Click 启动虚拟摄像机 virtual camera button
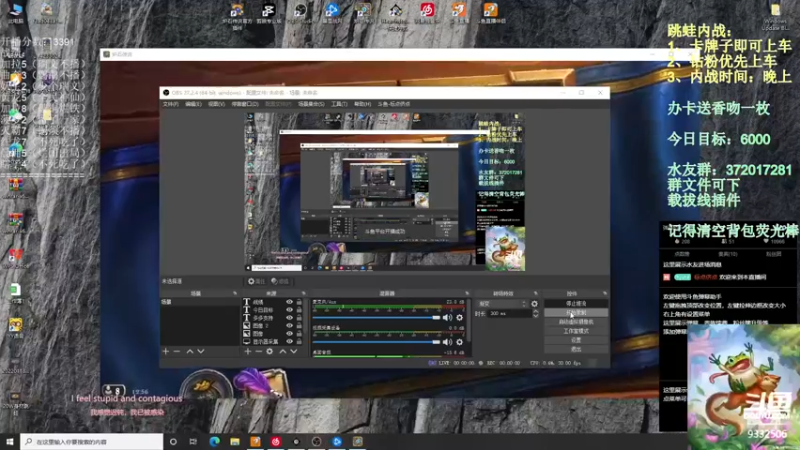Image resolution: width=800 pixels, height=450 pixels. tap(576, 321)
